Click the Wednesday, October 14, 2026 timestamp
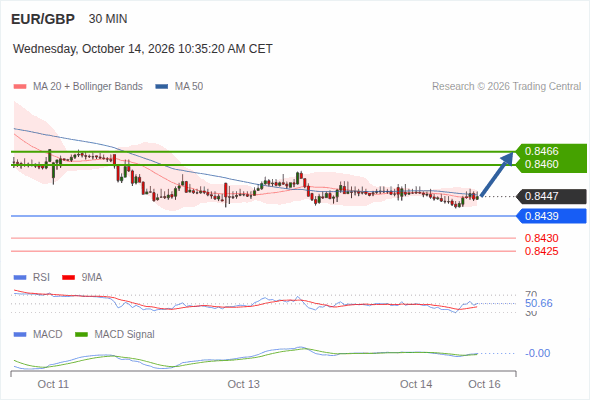This screenshot has width=590, height=400. (143, 49)
